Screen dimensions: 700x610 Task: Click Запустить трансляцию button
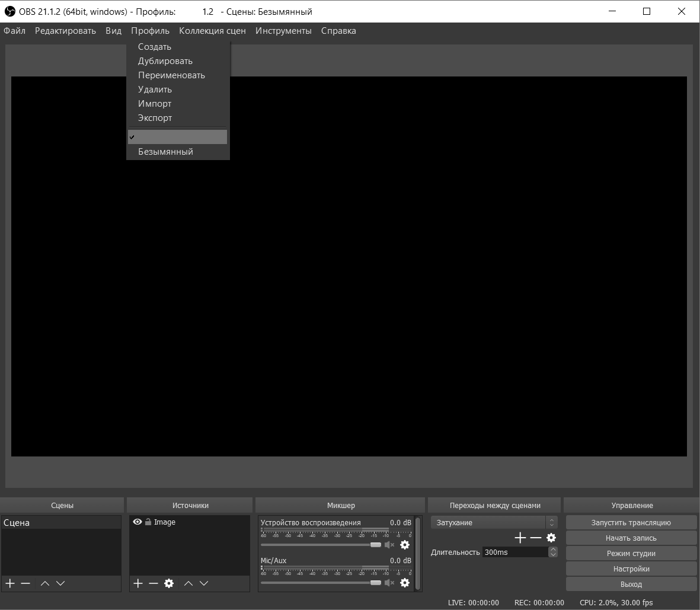pos(631,522)
